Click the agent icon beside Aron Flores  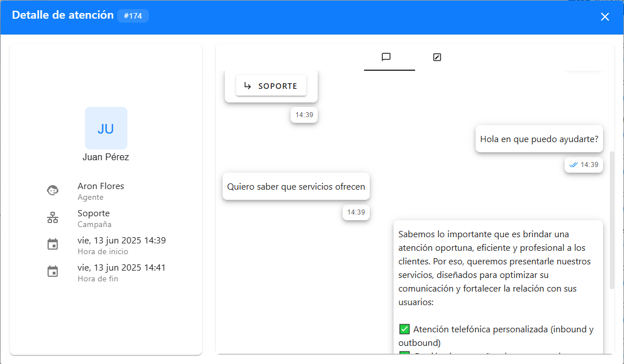pos(53,190)
